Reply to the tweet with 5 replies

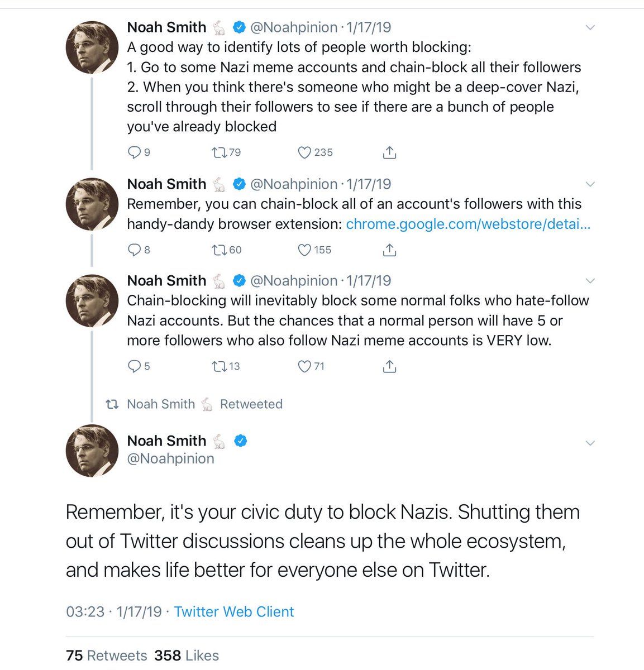click(x=135, y=366)
